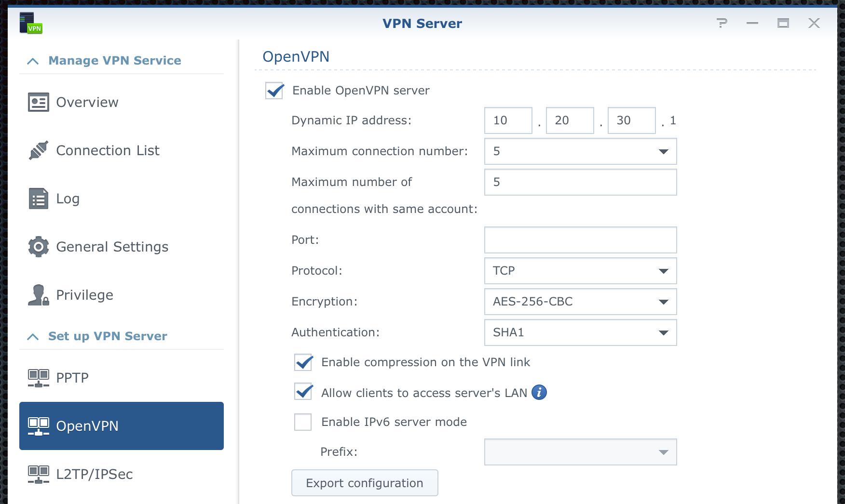Open Privilege page
845x504 pixels.
122,295
